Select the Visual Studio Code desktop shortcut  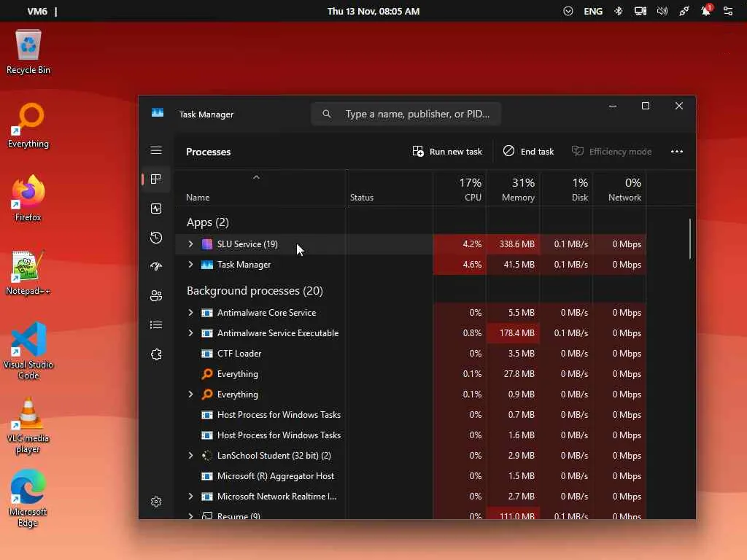(28, 351)
